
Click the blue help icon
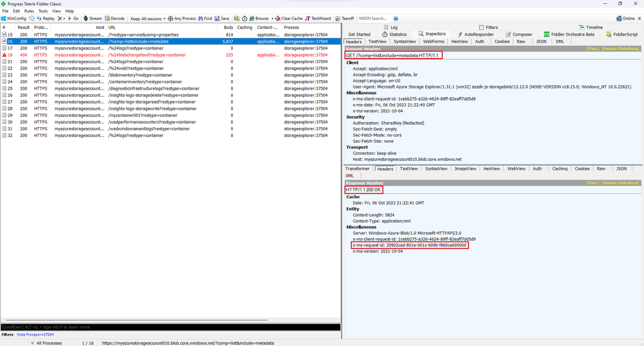396,19
